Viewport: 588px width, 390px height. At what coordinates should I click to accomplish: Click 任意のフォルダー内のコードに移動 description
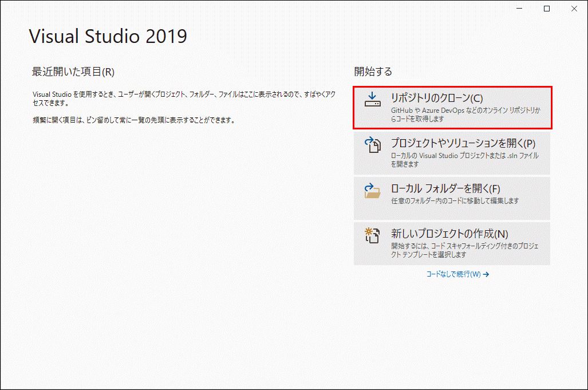pos(455,201)
